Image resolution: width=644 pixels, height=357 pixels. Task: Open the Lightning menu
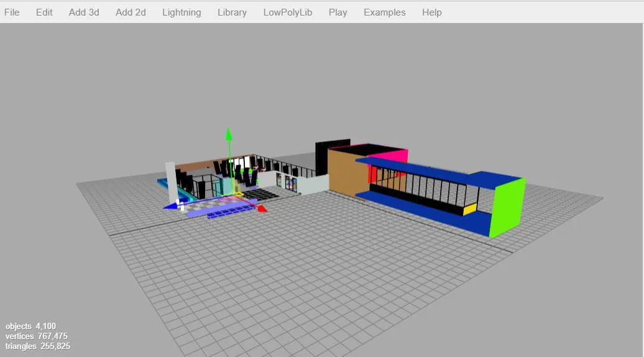pyautogui.click(x=182, y=12)
